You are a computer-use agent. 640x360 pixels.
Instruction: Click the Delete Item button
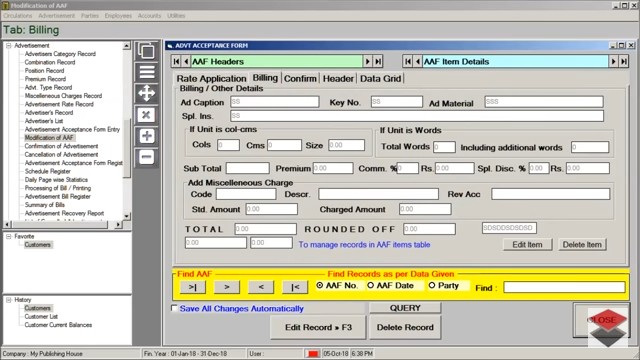coord(582,244)
